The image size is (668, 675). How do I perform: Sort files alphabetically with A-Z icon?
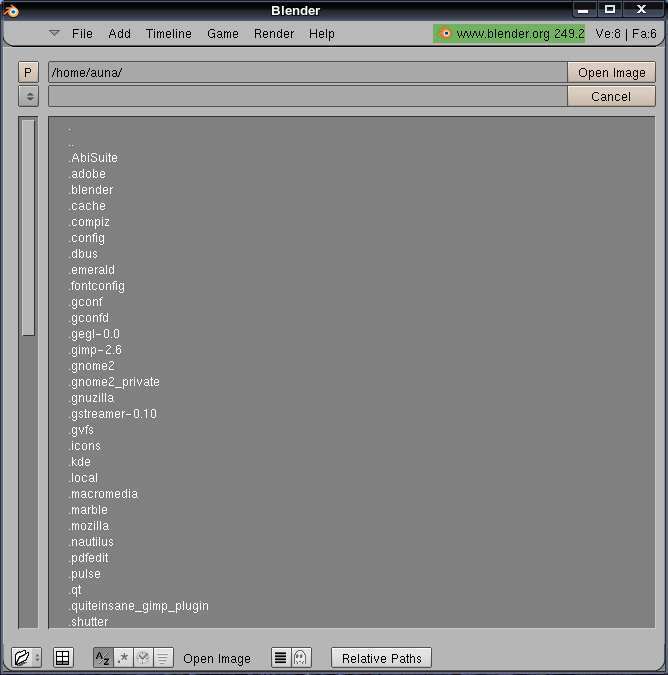point(103,658)
